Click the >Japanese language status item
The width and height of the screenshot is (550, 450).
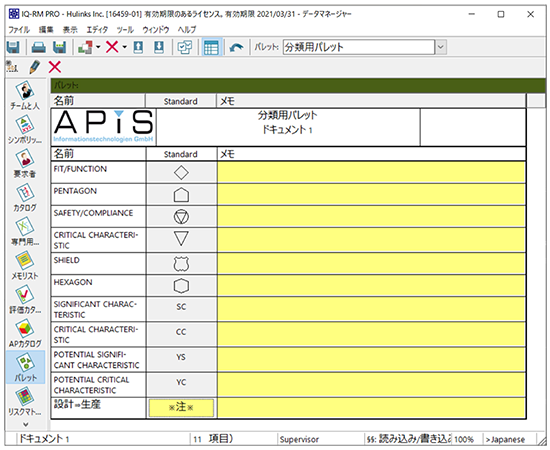[505, 439]
